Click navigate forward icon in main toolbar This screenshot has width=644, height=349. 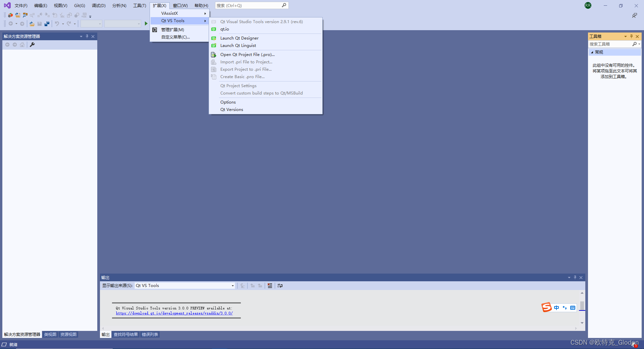tap(22, 24)
